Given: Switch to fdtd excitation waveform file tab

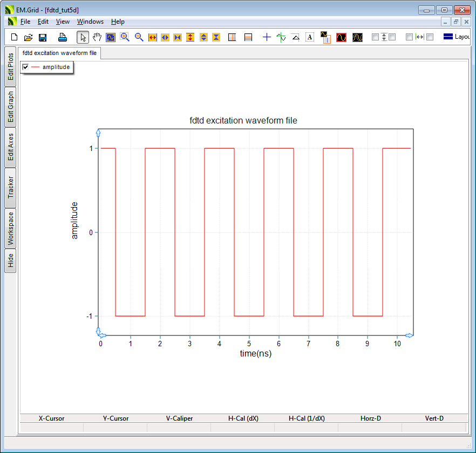Looking at the screenshot, I should click(59, 53).
